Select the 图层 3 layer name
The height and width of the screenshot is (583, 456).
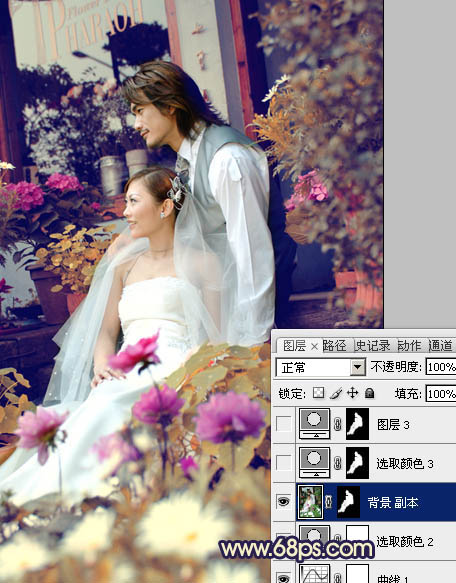point(393,424)
